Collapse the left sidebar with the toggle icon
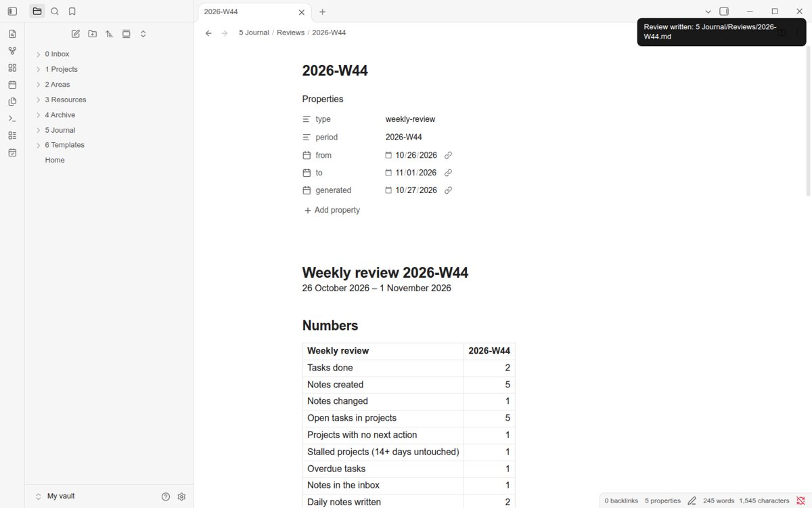812x508 pixels. [12, 12]
